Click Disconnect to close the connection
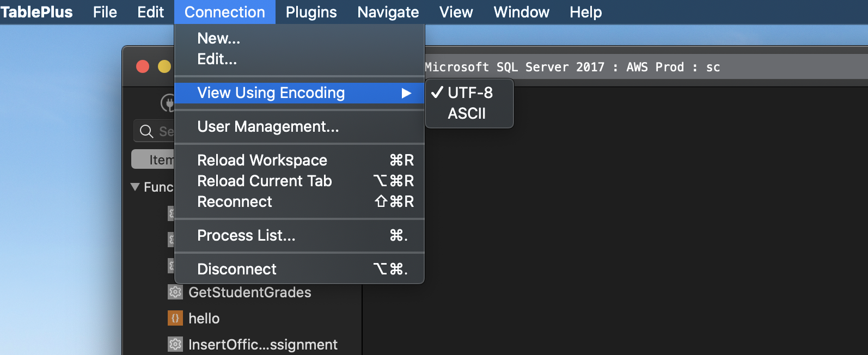 tap(236, 268)
